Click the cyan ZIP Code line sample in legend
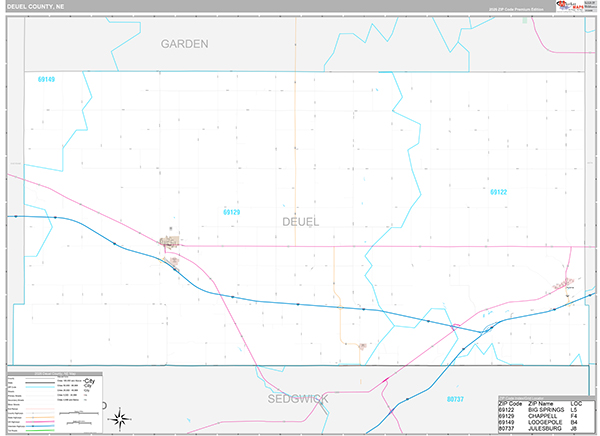This screenshot has width=600, height=436. click(40, 387)
